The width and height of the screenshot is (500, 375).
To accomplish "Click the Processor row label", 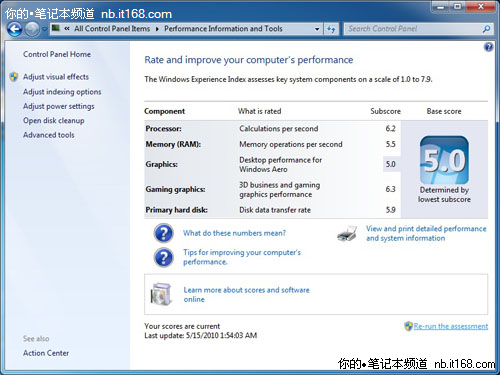I will point(163,129).
